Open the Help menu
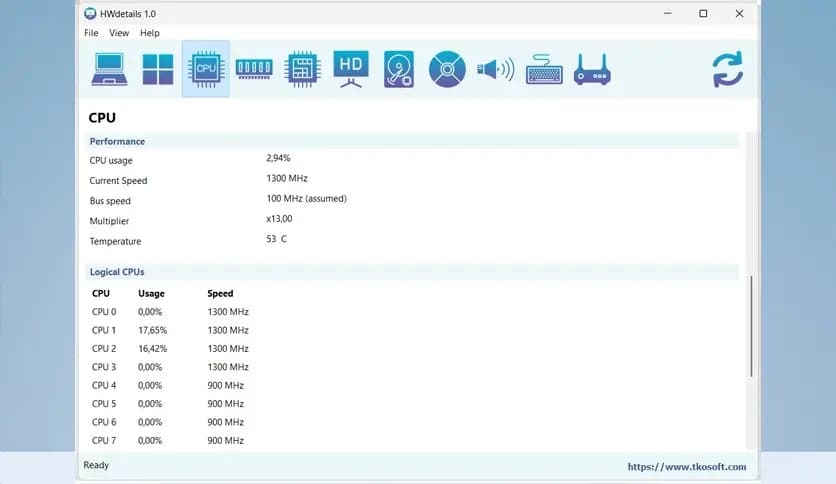The width and height of the screenshot is (836, 484). 150,33
